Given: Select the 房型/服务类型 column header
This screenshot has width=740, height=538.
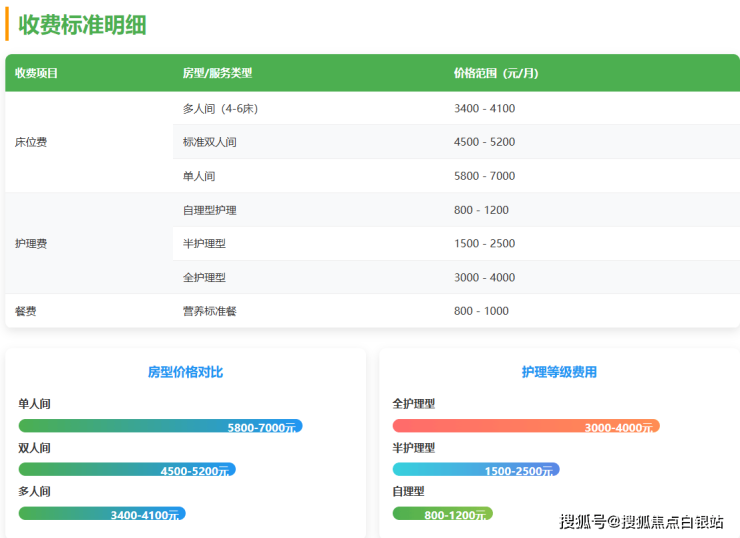Looking at the screenshot, I should point(217,73).
